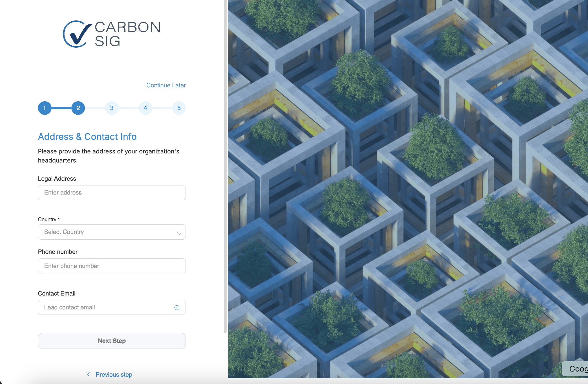Image resolution: width=588 pixels, height=384 pixels.
Task: Click the Country dropdown chevron arrow
Action: 179,233
